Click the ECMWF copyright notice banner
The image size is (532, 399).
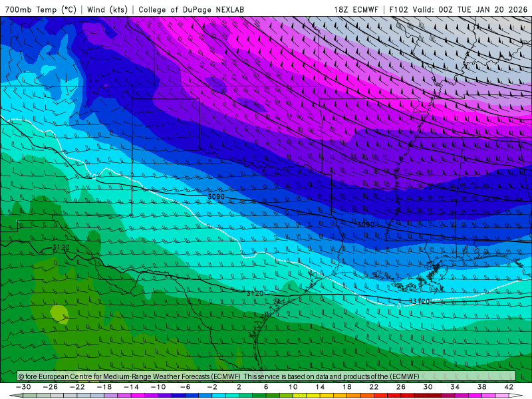pyautogui.click(x=267, y=376)
